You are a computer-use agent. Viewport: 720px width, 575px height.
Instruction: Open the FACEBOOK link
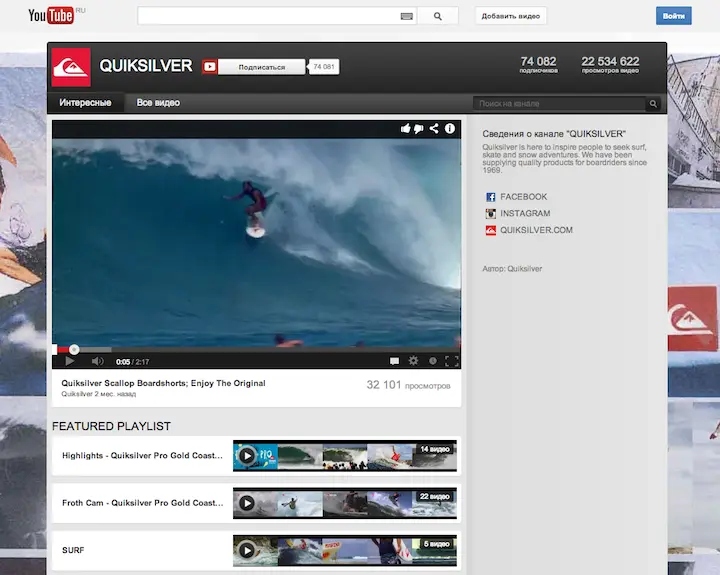[523, 197]
